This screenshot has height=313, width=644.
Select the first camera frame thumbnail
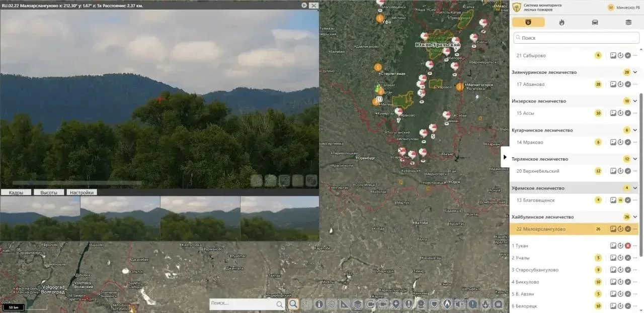pyautogui.click(x=40, y=219)
